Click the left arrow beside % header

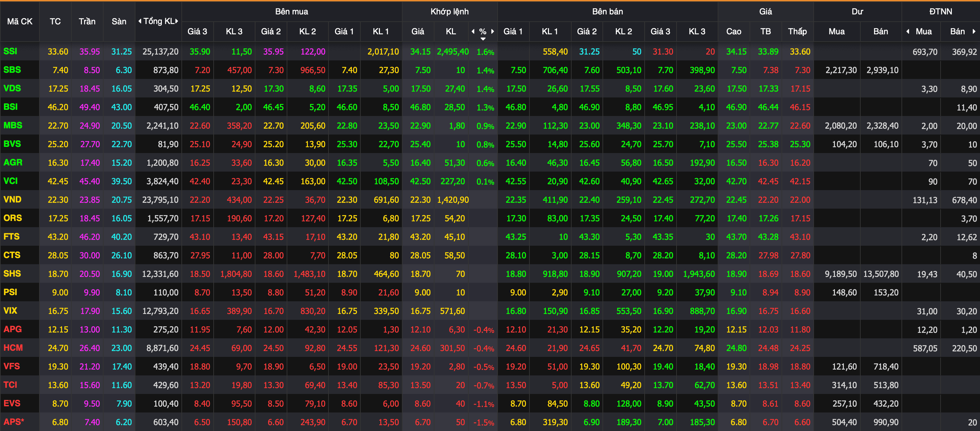pos(473,32)
